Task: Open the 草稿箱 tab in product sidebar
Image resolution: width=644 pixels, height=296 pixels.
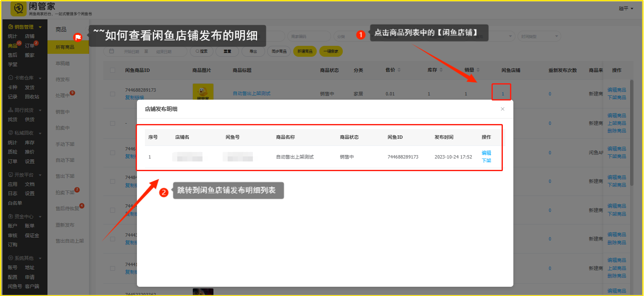Action: (x=63, y=63)
